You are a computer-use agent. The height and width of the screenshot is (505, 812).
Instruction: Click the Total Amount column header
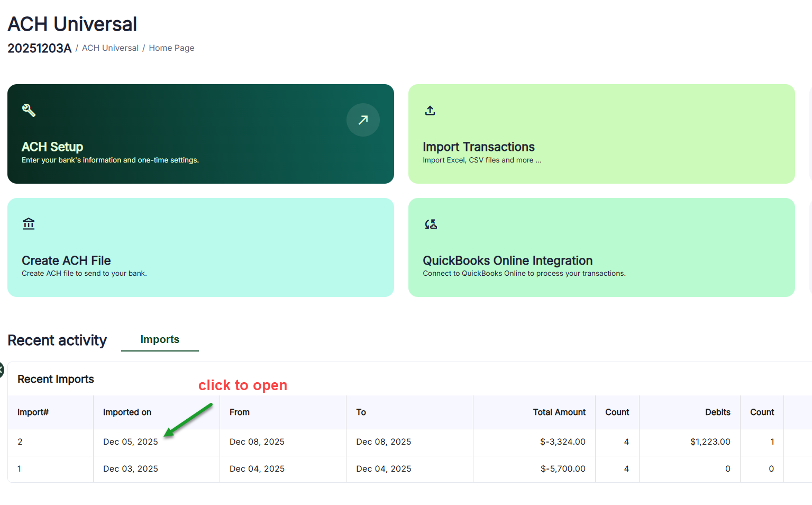coord(559,412)
